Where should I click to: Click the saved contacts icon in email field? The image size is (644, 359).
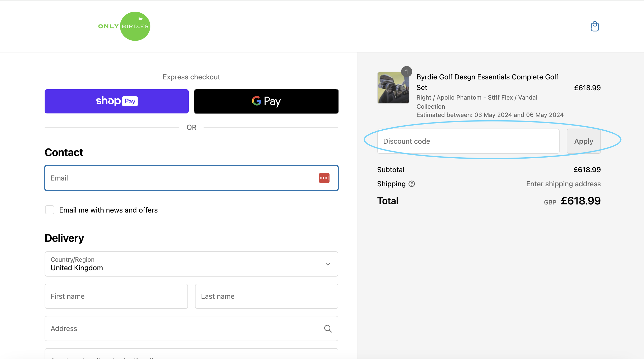(x=324, y=178)
